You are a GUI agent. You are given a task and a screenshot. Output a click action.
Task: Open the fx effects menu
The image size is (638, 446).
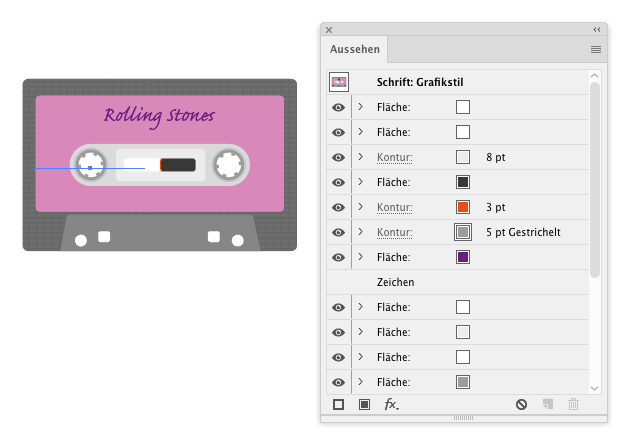(x=391, y=404)
